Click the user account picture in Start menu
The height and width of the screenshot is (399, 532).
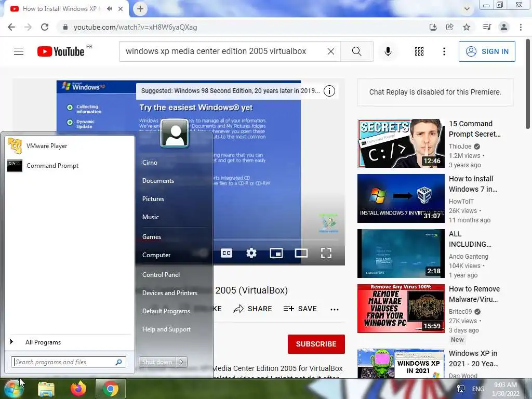(x=175, y=133)
